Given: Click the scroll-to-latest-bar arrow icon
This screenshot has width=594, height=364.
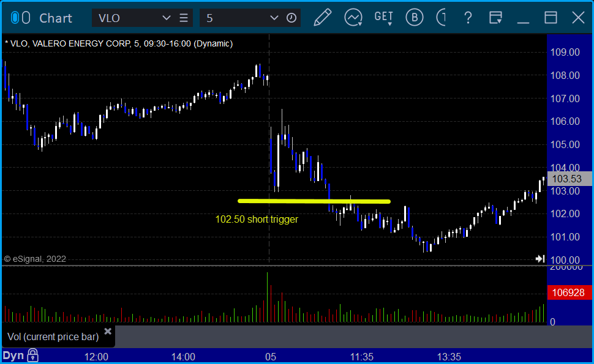Looking at the screenshot, I should point(540,259).
